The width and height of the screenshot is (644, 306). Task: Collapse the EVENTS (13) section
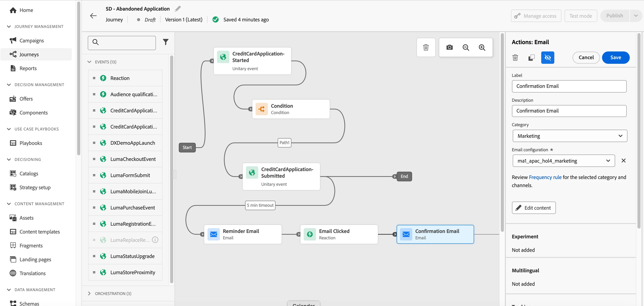[89, 62]
